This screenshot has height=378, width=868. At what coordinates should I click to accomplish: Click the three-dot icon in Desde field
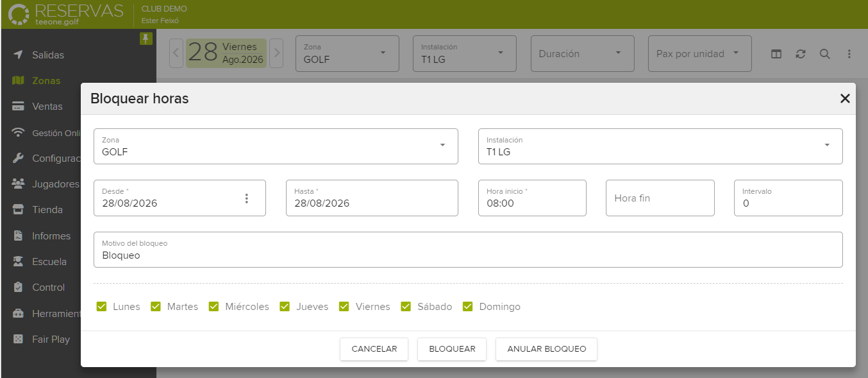point(247,198)
